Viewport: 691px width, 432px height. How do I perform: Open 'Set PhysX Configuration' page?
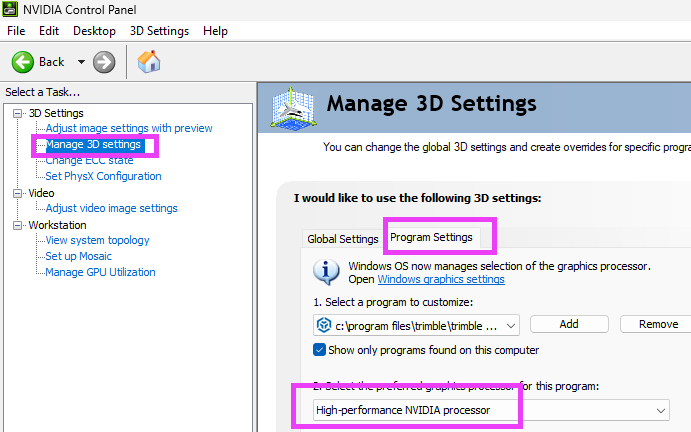103,176
